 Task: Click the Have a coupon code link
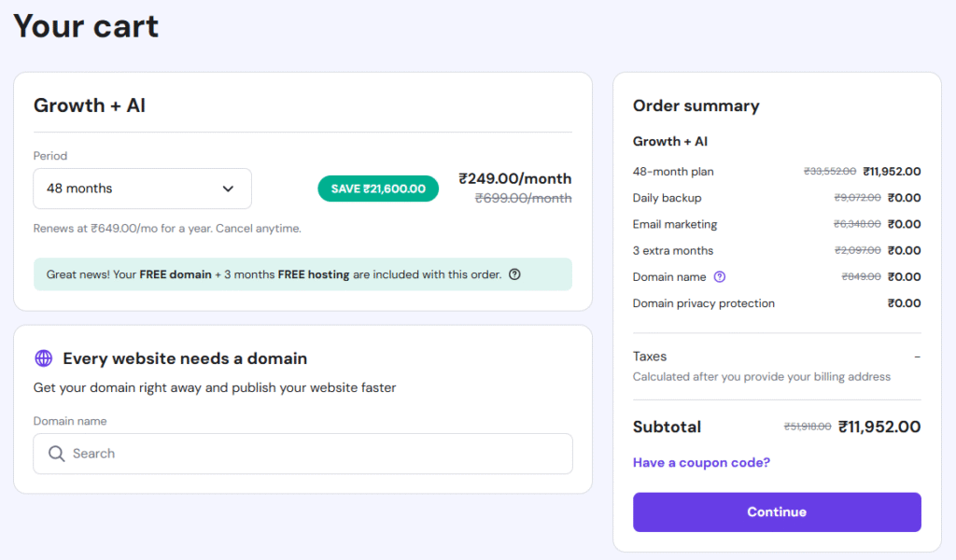701,462
